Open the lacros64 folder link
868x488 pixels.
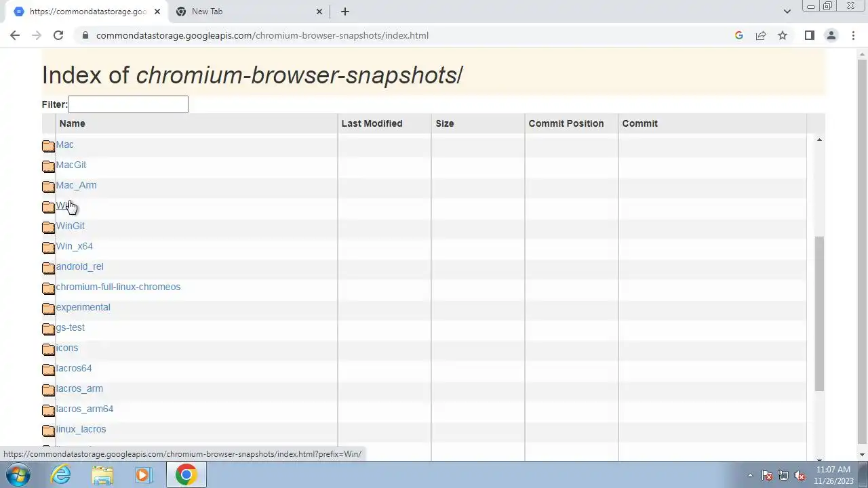tap(73, 368)
